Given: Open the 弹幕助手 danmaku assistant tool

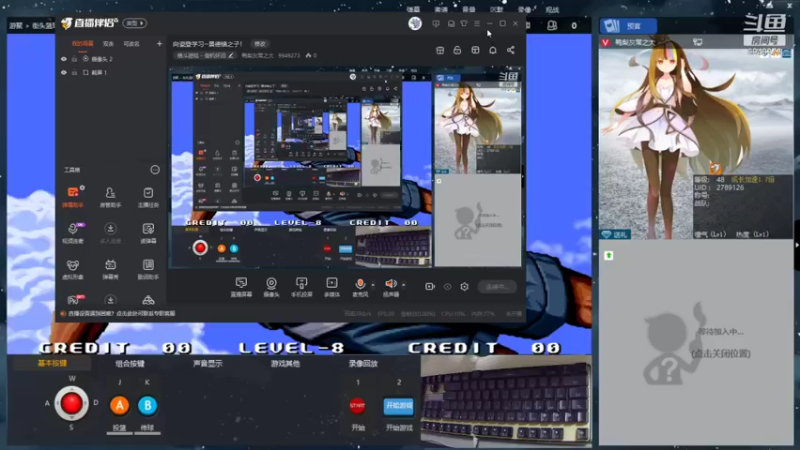Looking at the screenshot, I should (73, 196).
